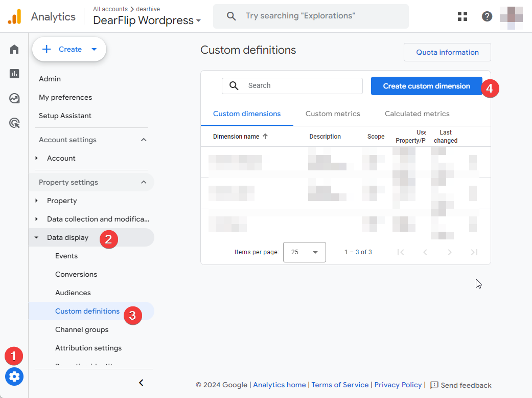Viewport: 532px width, 398px height.
Task: Open the DearFlip Wordpress property switcher
Action: [147, 20]
